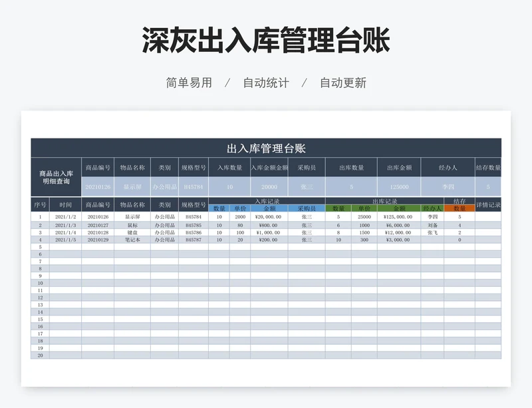Select the 序号 column header
532x408 pixels.
pyautogui.click(x=40, y=205)
